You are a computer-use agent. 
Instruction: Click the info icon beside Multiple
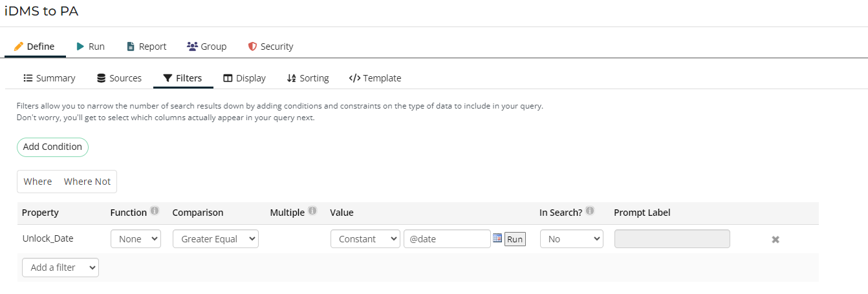tap(312, 211)
